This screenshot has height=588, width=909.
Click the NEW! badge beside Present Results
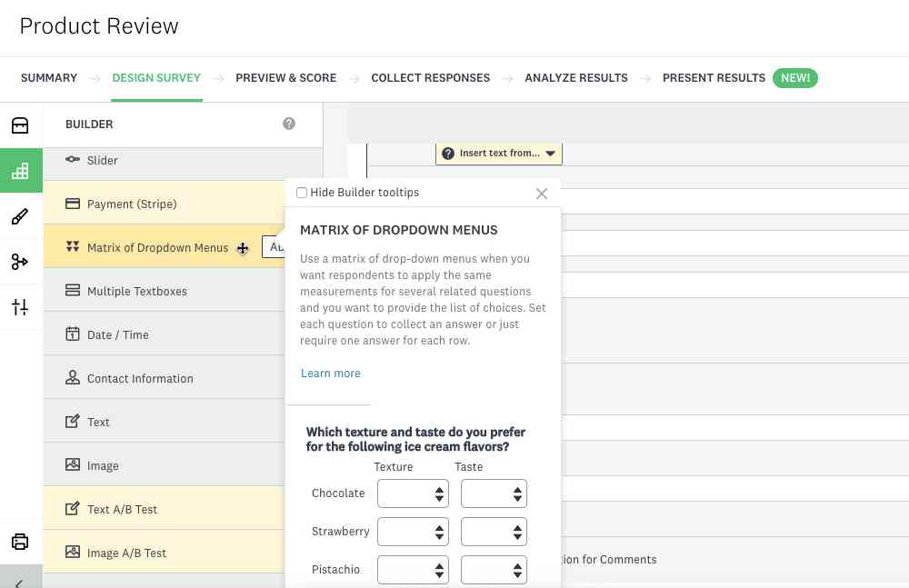pos(794,77)
